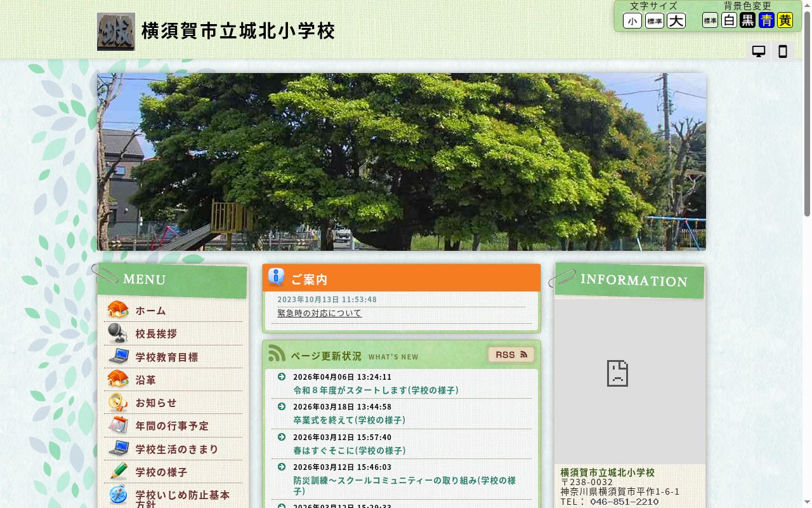The image size is (812, 508).
Task: Open 卒業式を終えて article link
Action: pos(349,420)
